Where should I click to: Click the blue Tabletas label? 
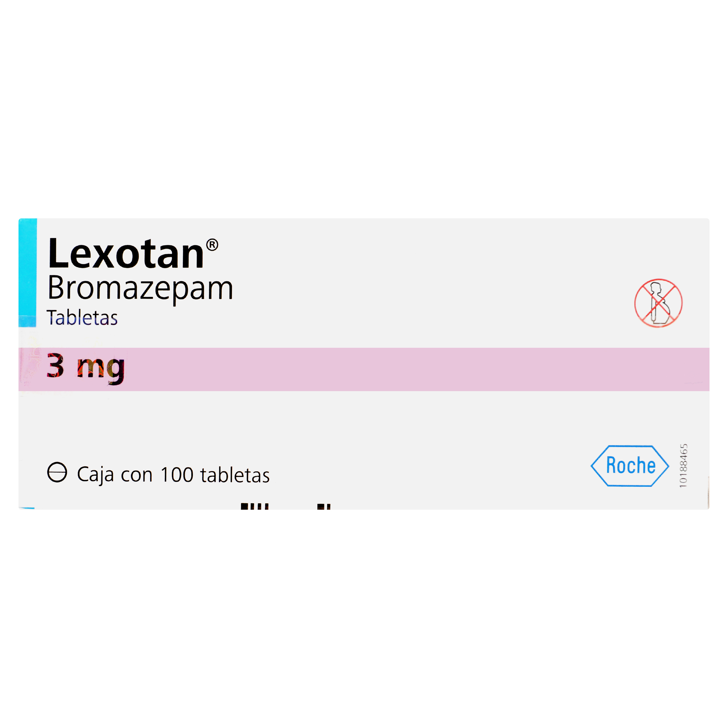82,318
